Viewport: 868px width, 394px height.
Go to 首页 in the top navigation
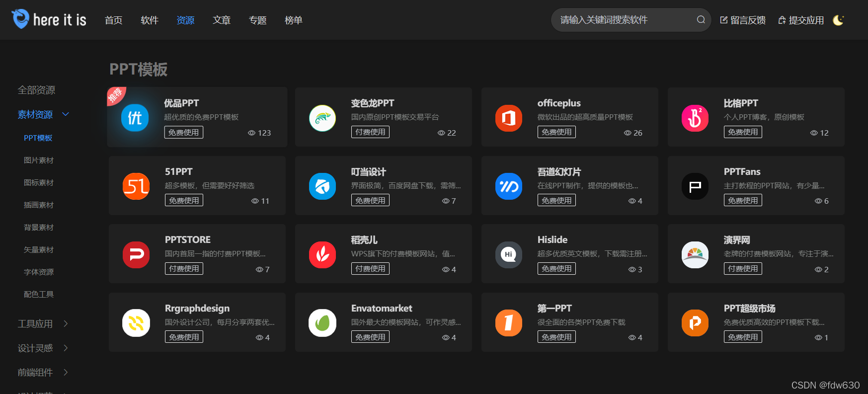[x=114, y=20]
